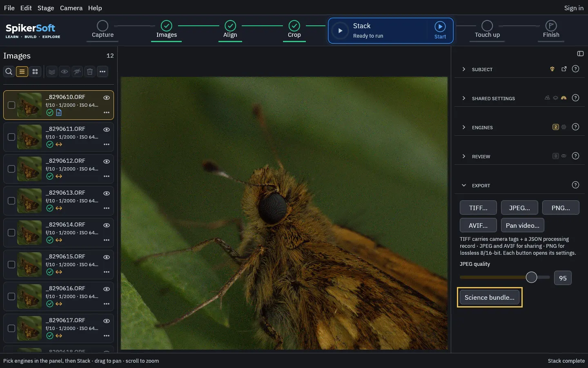Click the crossed-out eye icon in Images toolbar
588x368 pixels.
[77, 72]
